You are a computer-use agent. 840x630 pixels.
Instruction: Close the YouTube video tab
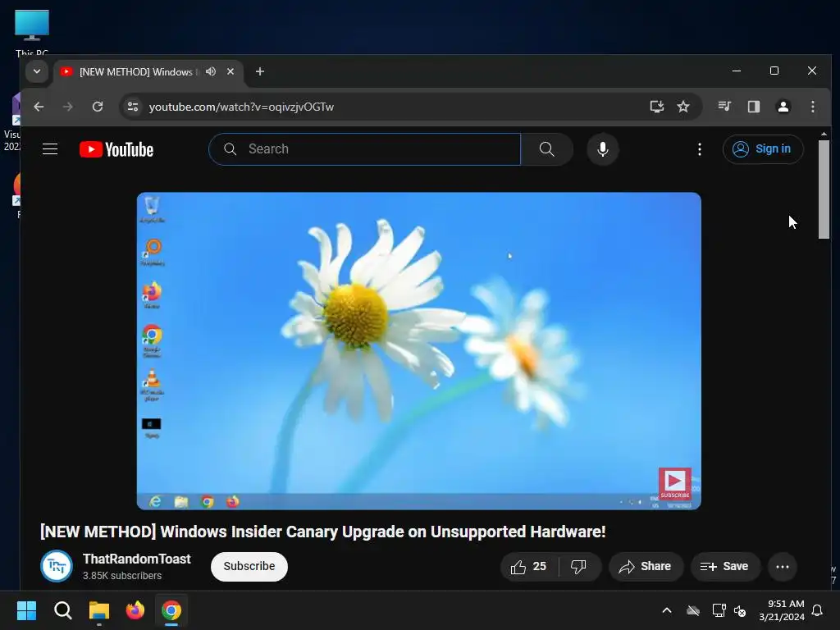point(231,71)
